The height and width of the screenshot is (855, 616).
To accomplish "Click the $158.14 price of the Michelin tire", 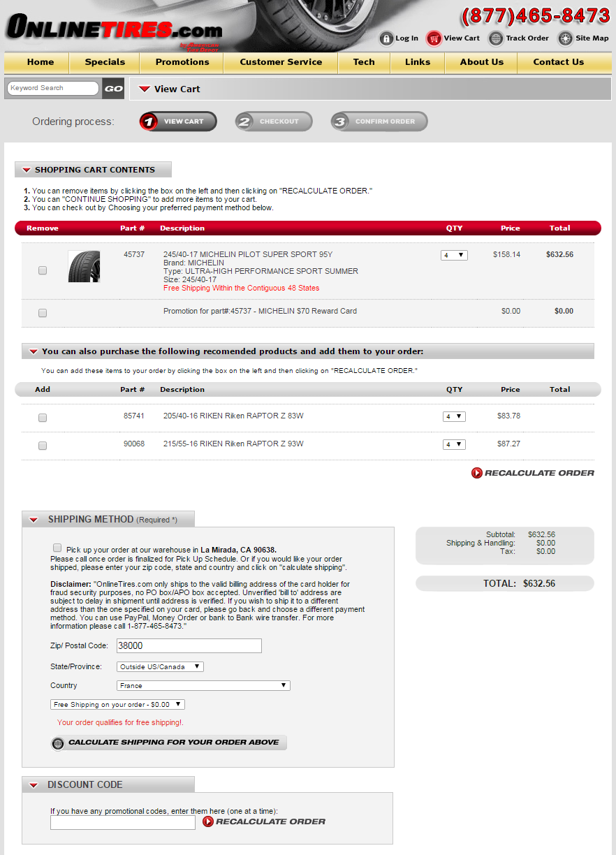I will [x=506, y=254].
